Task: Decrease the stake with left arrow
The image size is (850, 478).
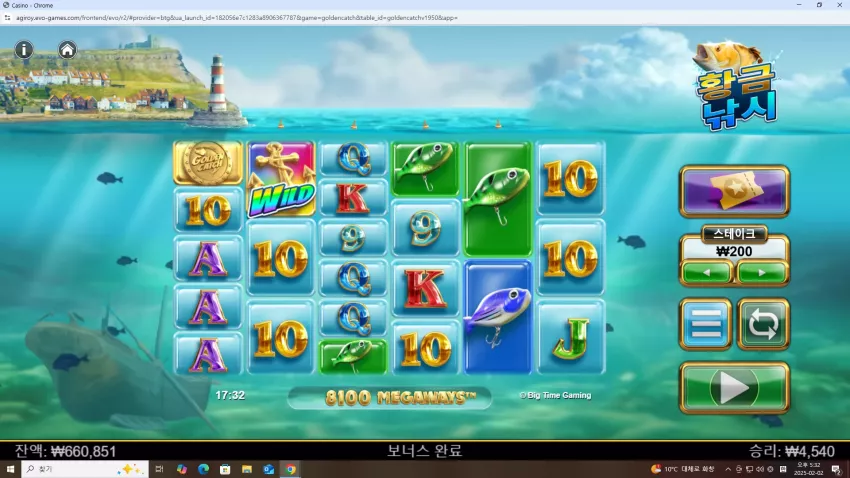Action: [x=707, y=273]
